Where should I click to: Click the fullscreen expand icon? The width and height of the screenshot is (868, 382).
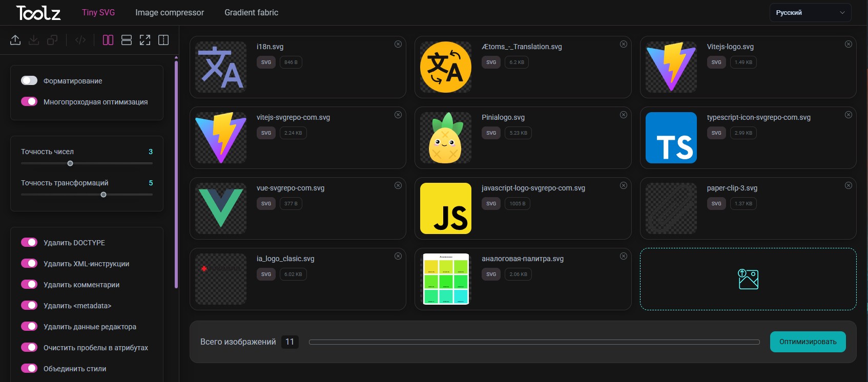[x=145, y=40]
